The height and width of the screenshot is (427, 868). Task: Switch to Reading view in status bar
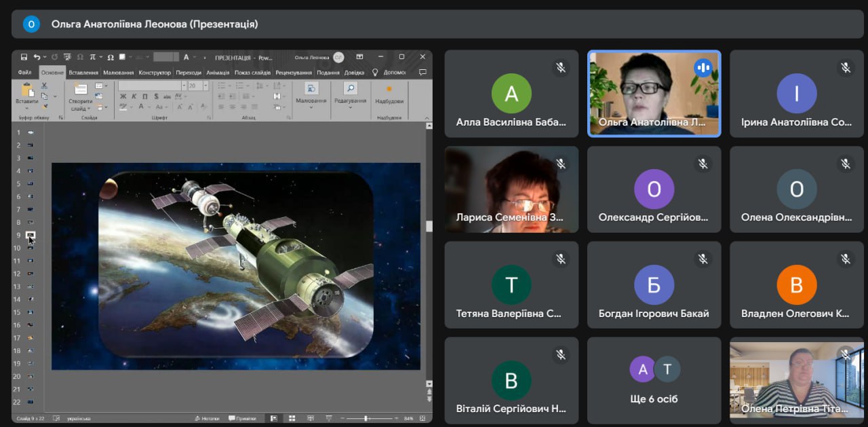pos(311,418)
